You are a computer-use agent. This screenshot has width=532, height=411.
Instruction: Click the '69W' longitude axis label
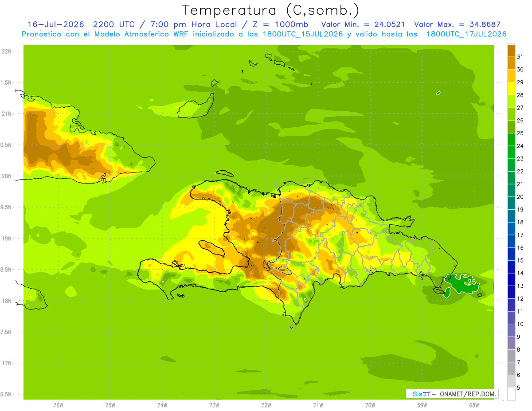(422, 405)
